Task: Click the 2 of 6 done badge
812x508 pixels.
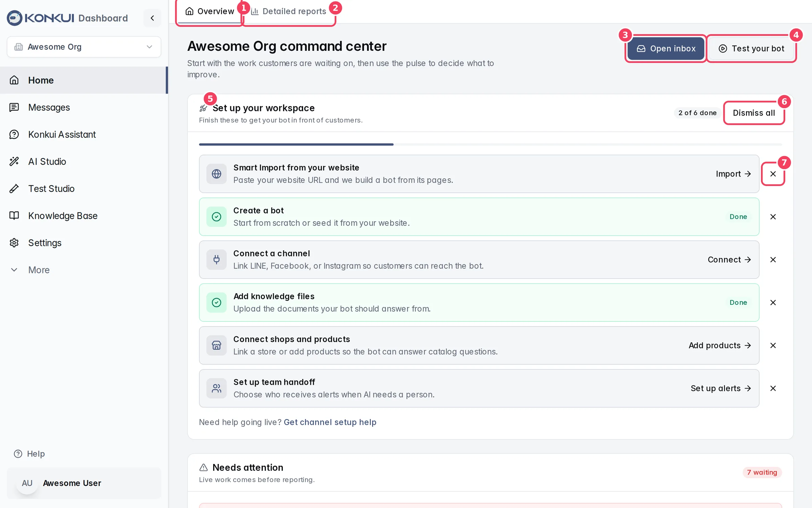Action: 697,113
